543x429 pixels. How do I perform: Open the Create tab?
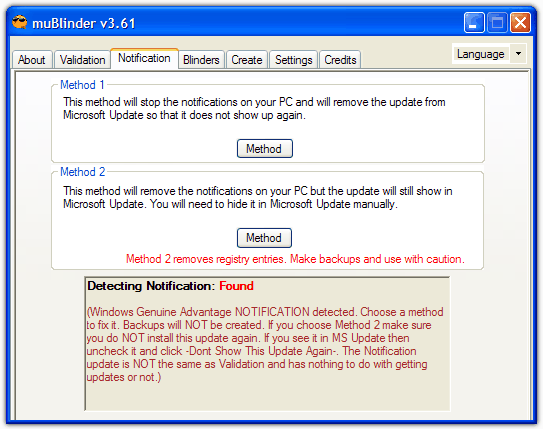247,60
